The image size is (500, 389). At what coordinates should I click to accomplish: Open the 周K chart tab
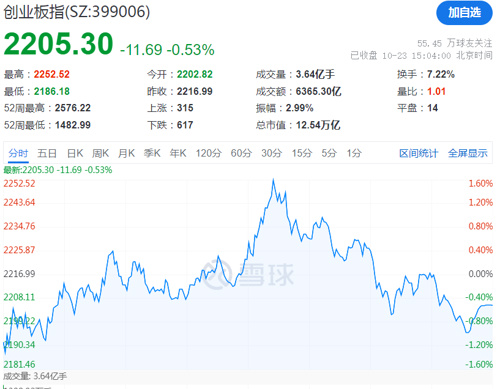100,153
